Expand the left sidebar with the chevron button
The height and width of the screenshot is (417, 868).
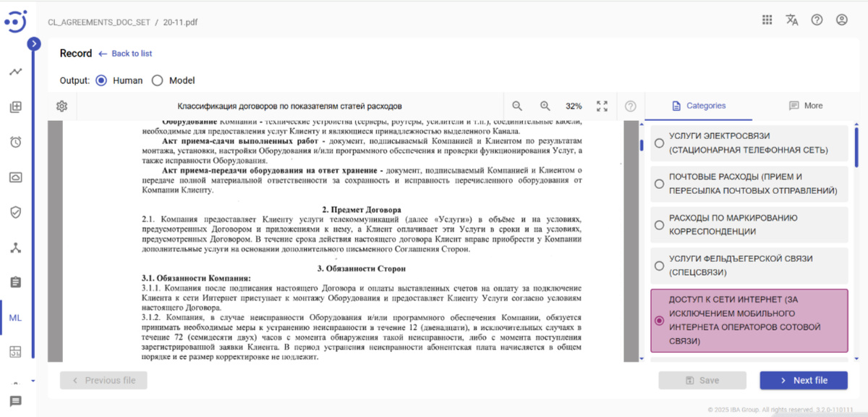pyautogui.click(x=33, y=44)
